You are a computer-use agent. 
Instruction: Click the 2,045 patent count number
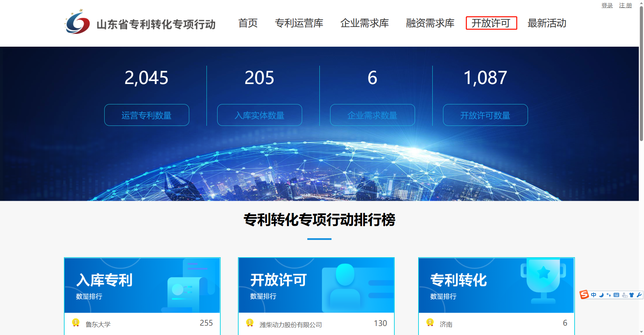146,77
